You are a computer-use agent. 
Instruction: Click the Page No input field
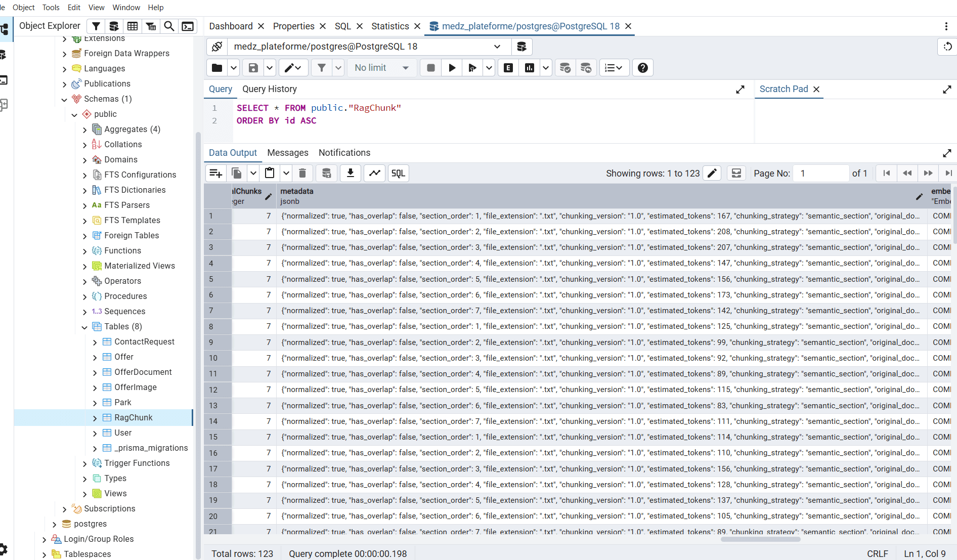click(820, 173)
